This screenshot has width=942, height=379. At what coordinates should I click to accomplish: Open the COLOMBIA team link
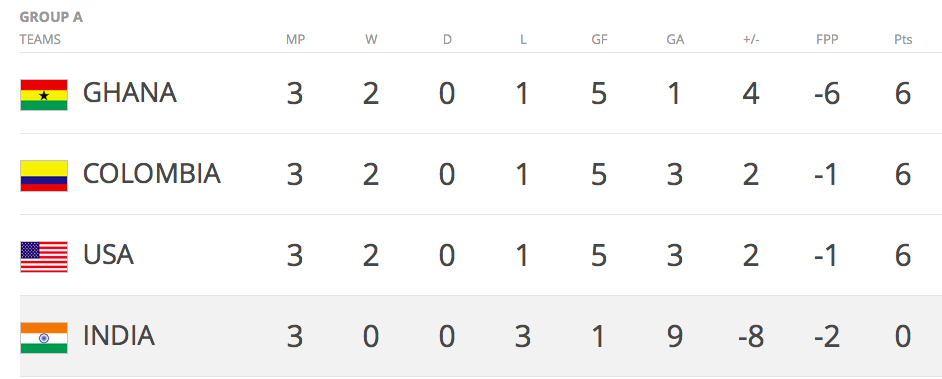pyautogui.click(x=152, y=174)
